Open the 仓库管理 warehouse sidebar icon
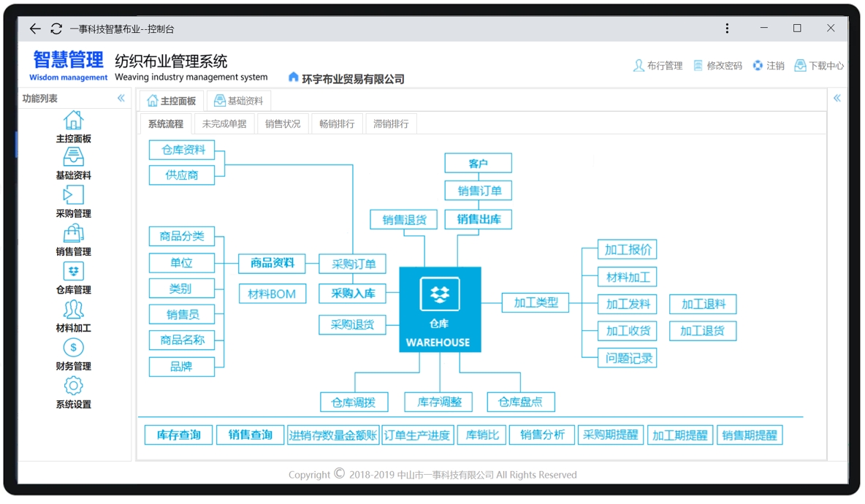This screenshot has height=504, width=865. [x=73, y=272]
